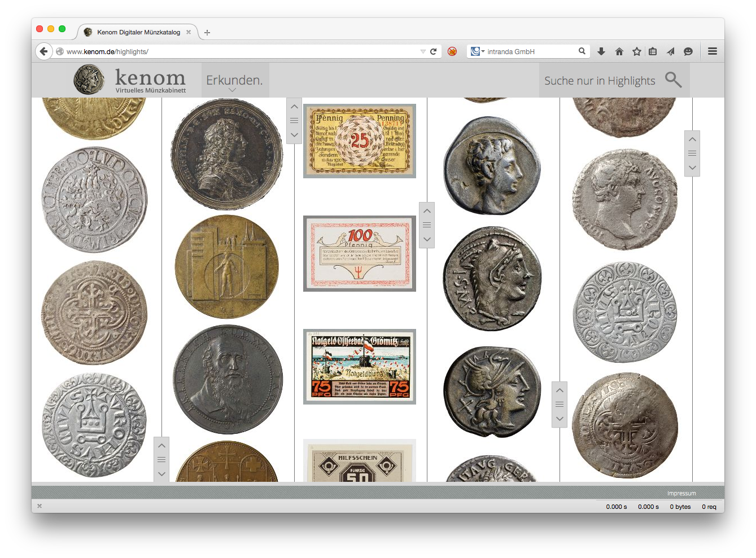Viewport: 756px width, 558px height.
Task: Click up arrow beside bottom-left TVRONVS silver coin
Action: 161,445
